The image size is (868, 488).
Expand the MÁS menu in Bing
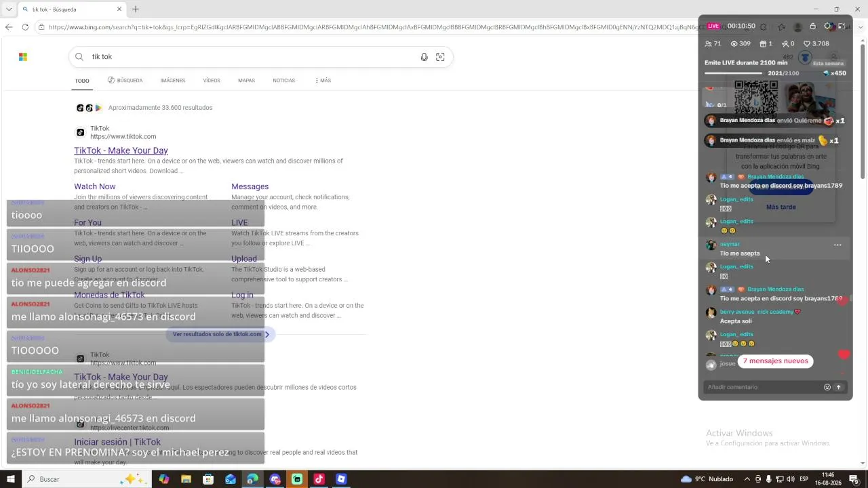pos(323,81)
